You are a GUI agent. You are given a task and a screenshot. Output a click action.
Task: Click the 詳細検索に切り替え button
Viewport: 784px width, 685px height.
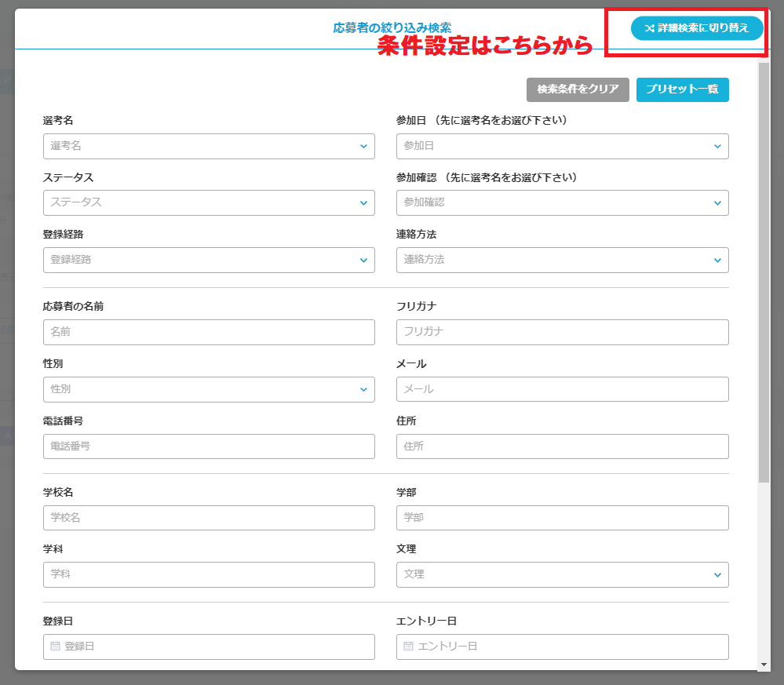tap(697, 28)
